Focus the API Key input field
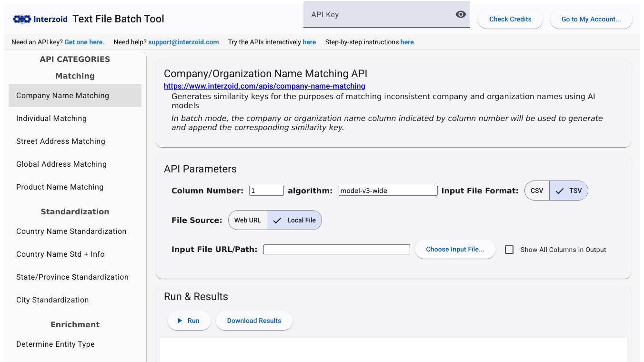 pos(379,14)
